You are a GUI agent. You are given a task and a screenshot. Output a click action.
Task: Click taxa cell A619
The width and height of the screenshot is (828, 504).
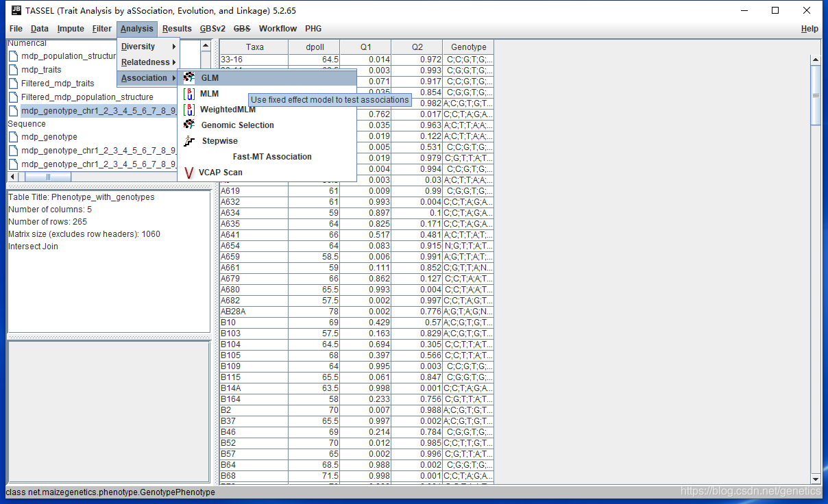click(254, 191)
